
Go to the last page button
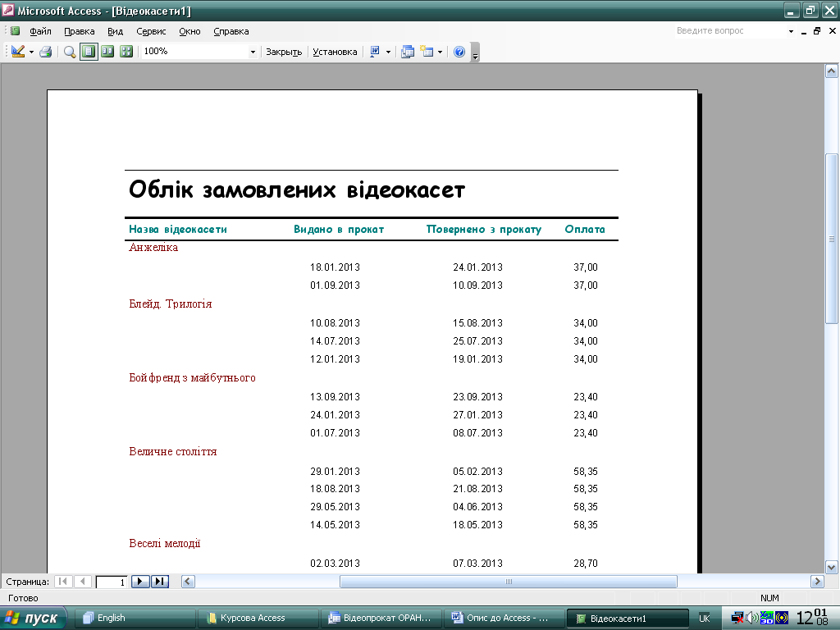click(x=160, y=582)
